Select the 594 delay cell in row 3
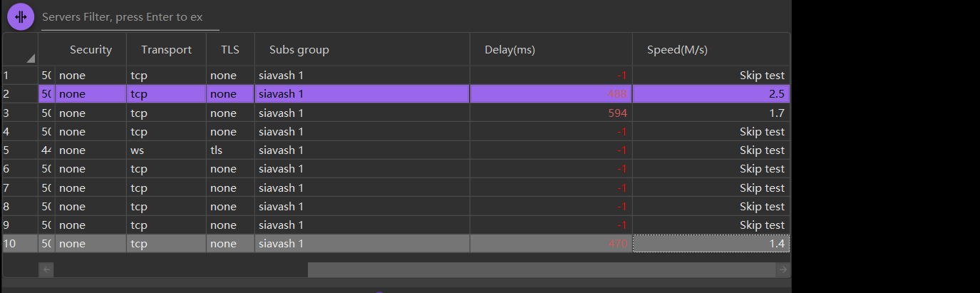Viewport: 980px width, 293px height. 550,113
